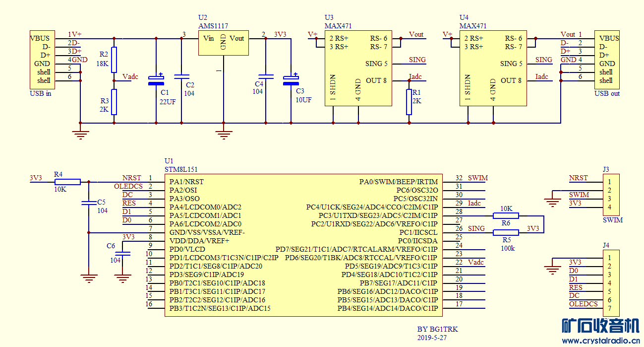Select the MAX471 label under U3
Image resolution: width=644 pixels, height=347 pixels.
coord(338,26)
